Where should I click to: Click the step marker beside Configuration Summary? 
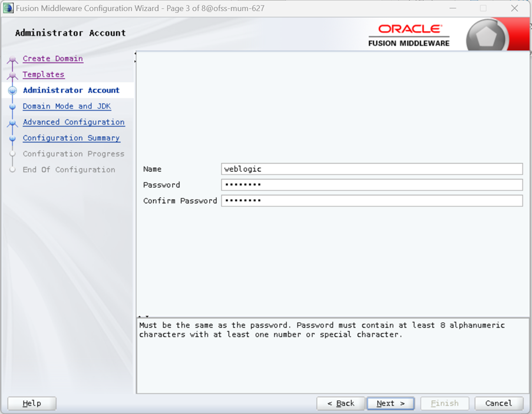(12, 139)
